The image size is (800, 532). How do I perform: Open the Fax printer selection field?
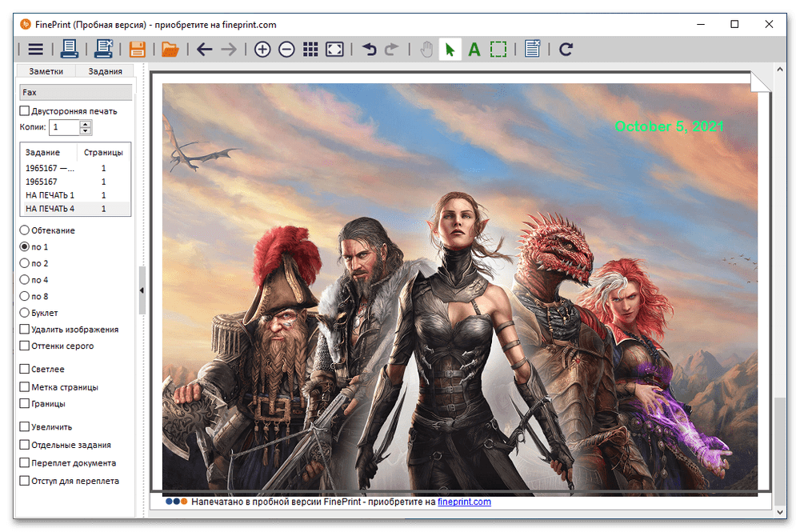77,93
